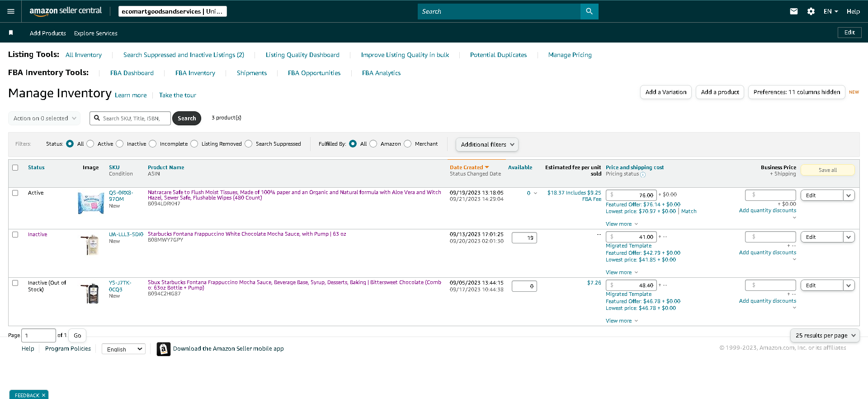This screenshot has height=399, width=868.
Task: Click the available quantity field showing 19
Action: click(524, 237)
